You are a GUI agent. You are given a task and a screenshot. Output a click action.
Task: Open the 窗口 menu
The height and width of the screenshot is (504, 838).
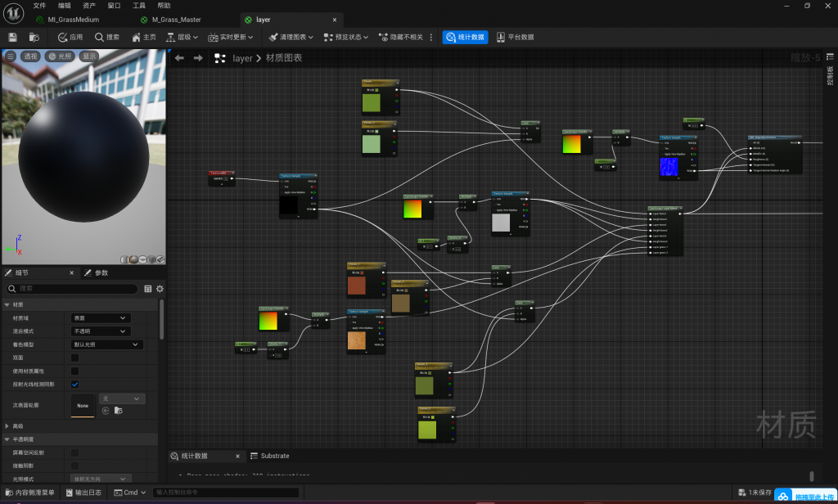(x=114, y=6)
